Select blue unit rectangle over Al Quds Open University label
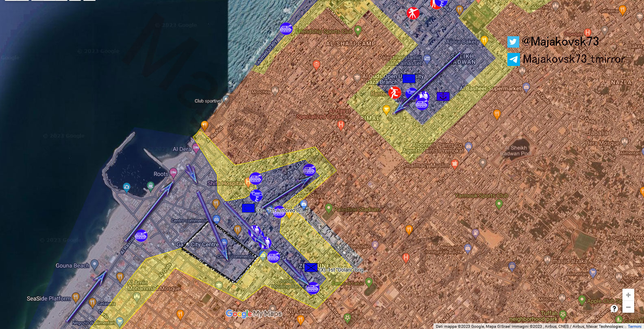This screenshot has width=644, height=329. pos(409,79)
